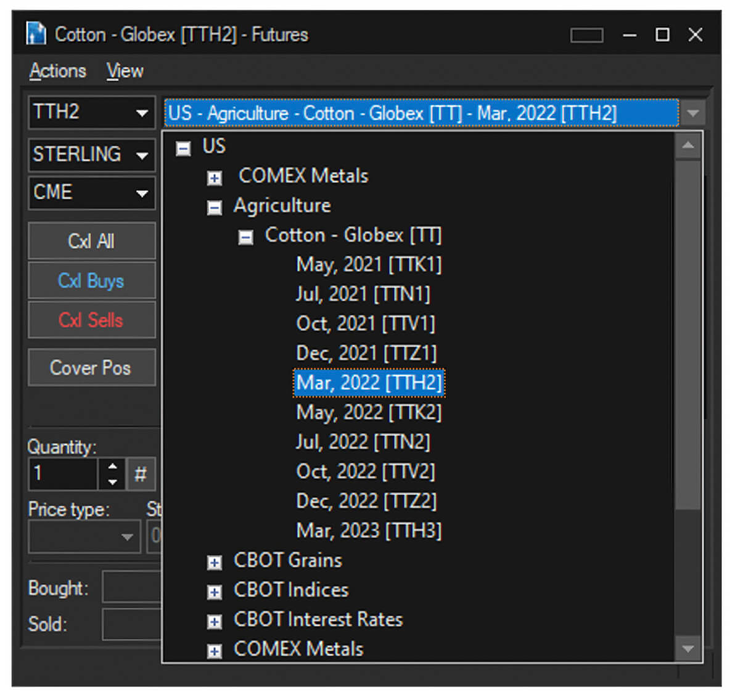This screenshot has height=700, width=735.
Task: Click the application icon in the title bar
Action: (36, 34)
